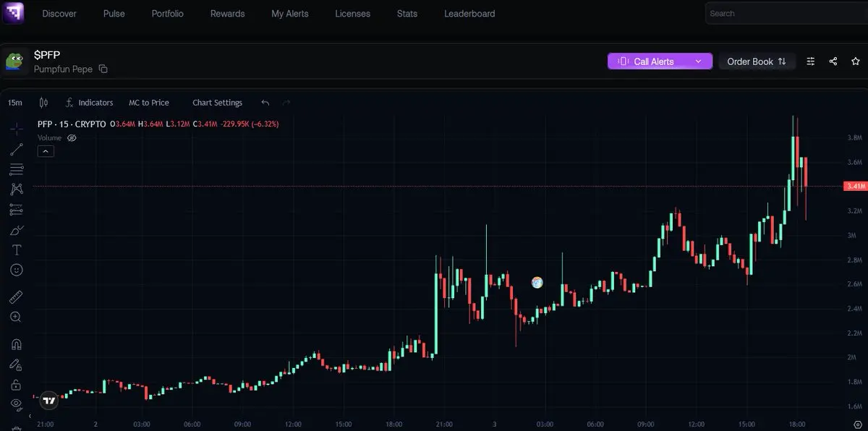The height and width of the screenshot is (431, 868).
Task: Select the crosshair cursor tool
Action: 17,129
